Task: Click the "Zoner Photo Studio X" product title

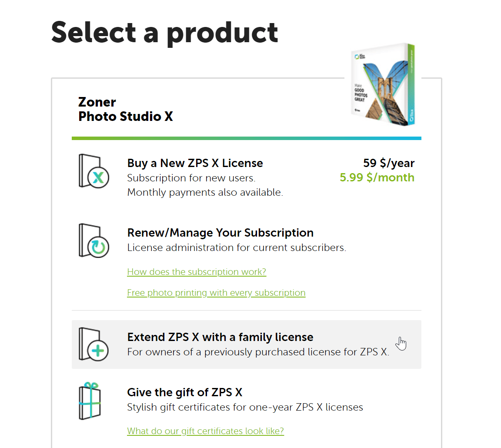Action: (x=125, y=109)
